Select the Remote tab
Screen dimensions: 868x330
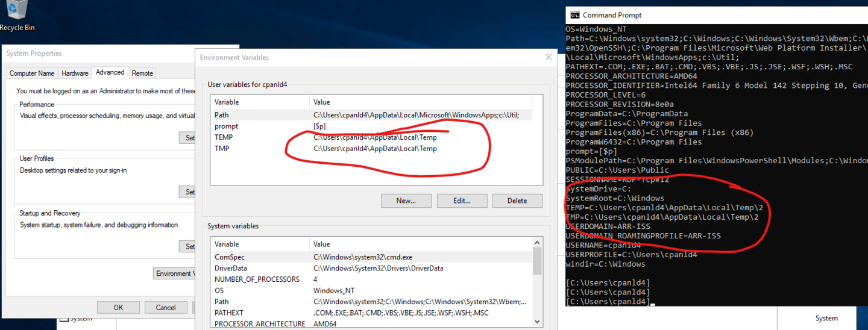(142, 73)
